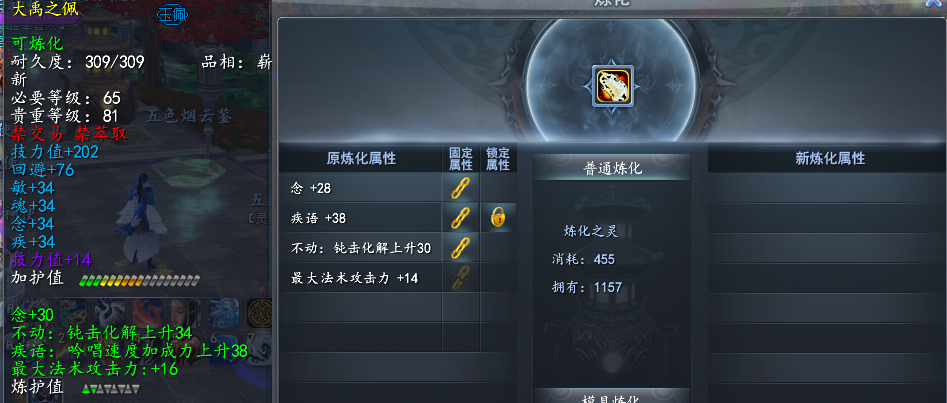The image size is (947, 403).
Task: Click the 原炼化属性 column header
Action: tap(361, 158)
